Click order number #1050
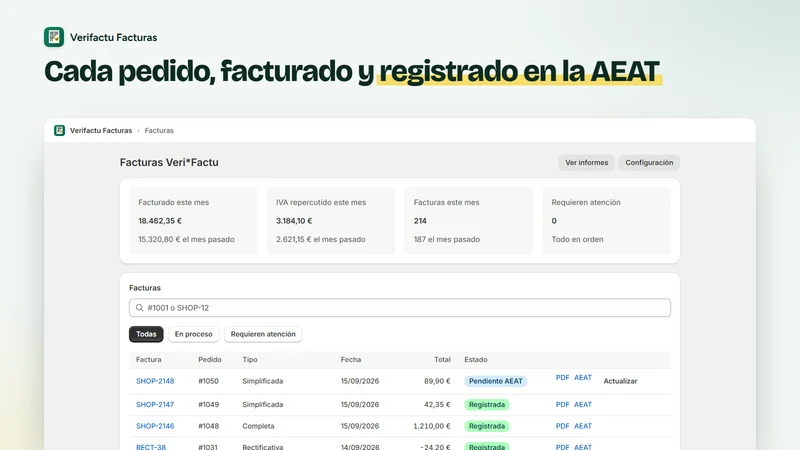This screenshot has width=800, height=450. (x=209, y=381)
